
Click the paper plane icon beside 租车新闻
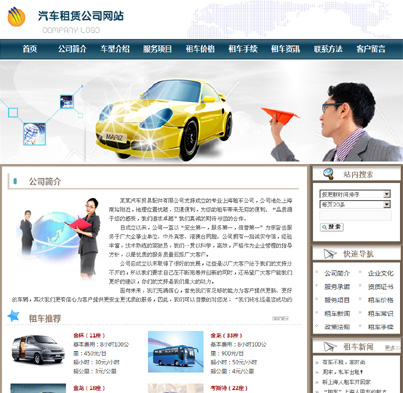point(330,347)
